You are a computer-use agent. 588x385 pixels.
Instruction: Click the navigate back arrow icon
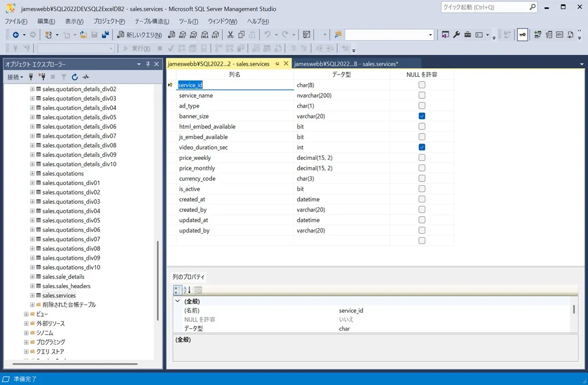16,35
